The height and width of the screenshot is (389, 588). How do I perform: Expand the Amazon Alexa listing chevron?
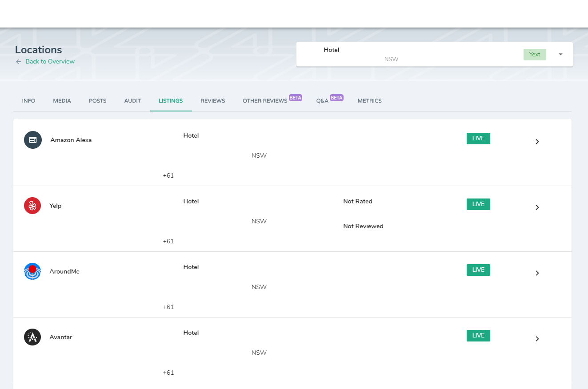click(x=537, y=142)
